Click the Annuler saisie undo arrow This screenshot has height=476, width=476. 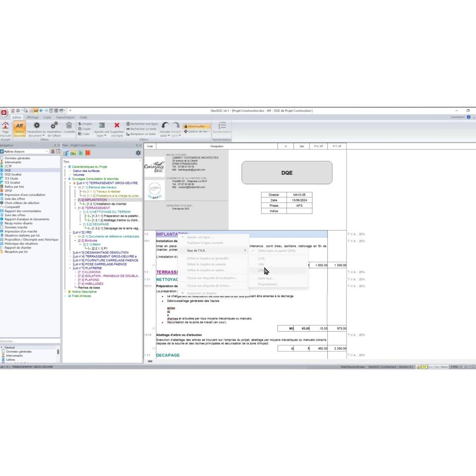pyautogui.click(x=165, y=126)
